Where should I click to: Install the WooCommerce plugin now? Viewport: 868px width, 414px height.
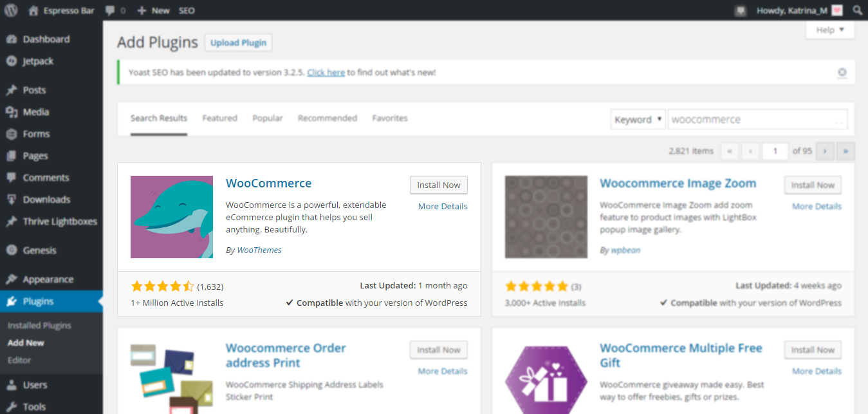pyautogui.click(x=439, y=185)
